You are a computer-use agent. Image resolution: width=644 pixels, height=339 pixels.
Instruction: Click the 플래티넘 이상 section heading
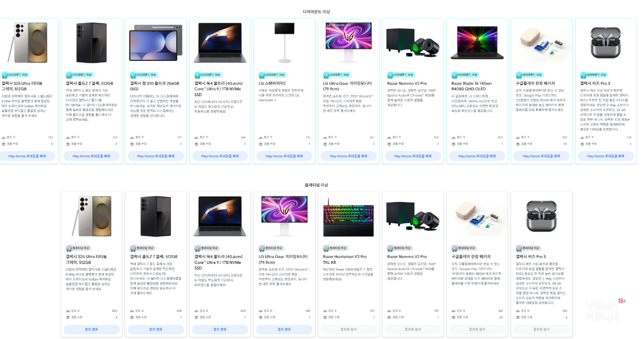tap(316, 185)
